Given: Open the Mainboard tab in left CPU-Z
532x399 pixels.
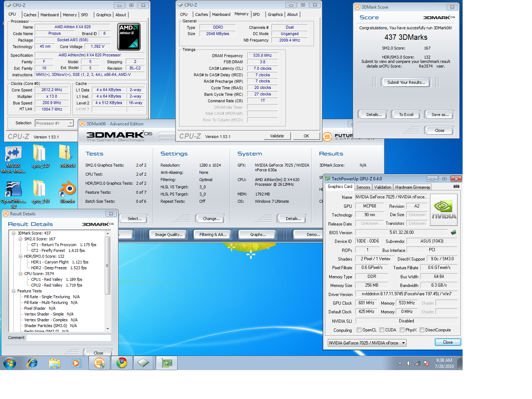Looking at the screenshot, I should [50, 15].
